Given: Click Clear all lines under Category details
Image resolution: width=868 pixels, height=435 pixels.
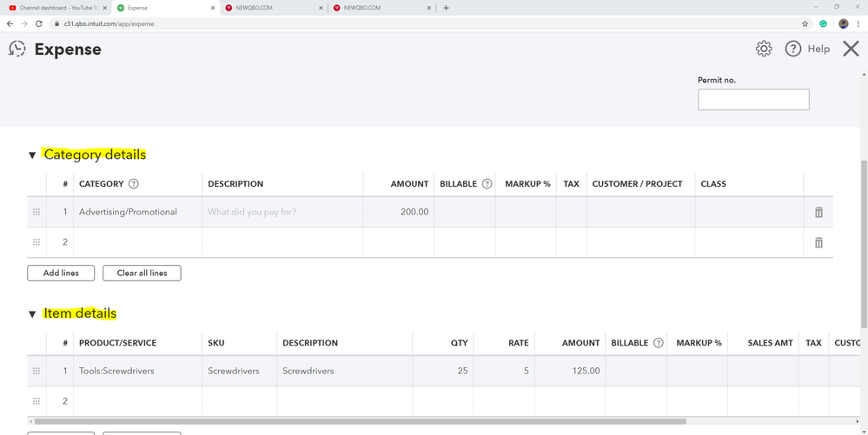Looking at the screenshot, I should pyautogui.click(x=142, y=273).
